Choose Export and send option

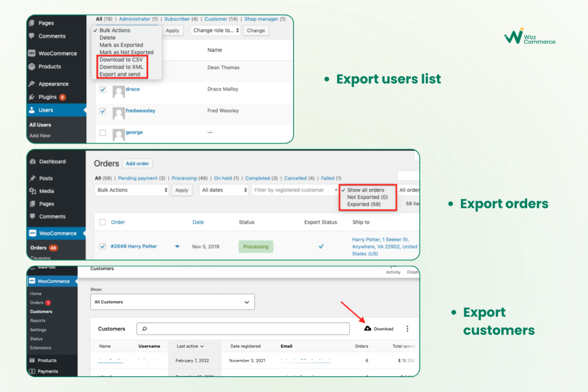(119, 74)
